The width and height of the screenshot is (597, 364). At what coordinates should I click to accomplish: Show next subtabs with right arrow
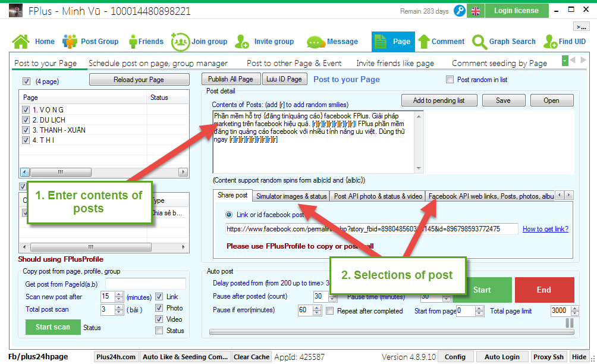[x=583, y=60]
